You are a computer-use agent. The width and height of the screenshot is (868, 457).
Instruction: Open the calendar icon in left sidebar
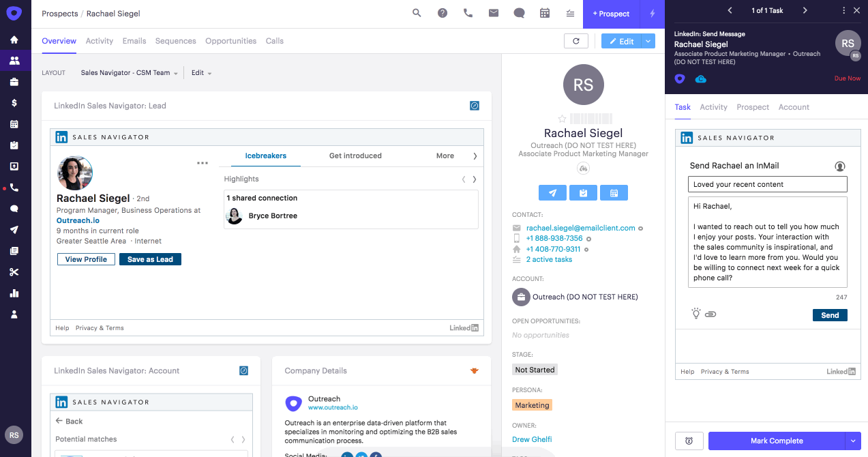[14, 124]
